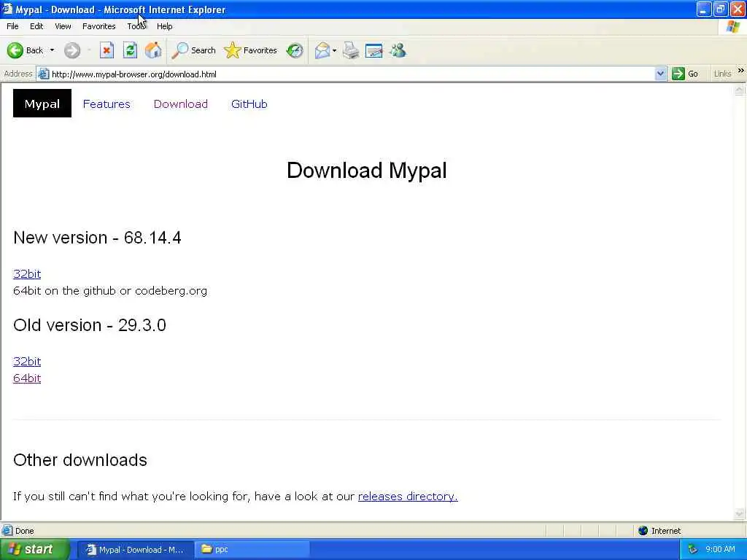Image resolution: width=747 pixels, height=560 pixels.
Task: Go to Home page icon
Action: 153,50
